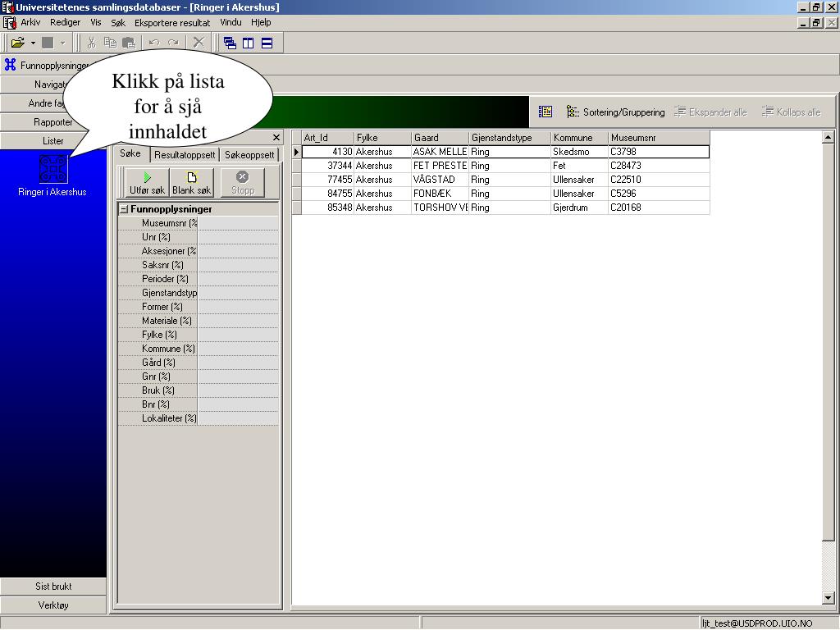Click the Blank søk page button
The image size is (840, 630).
[x=192, y=183]
